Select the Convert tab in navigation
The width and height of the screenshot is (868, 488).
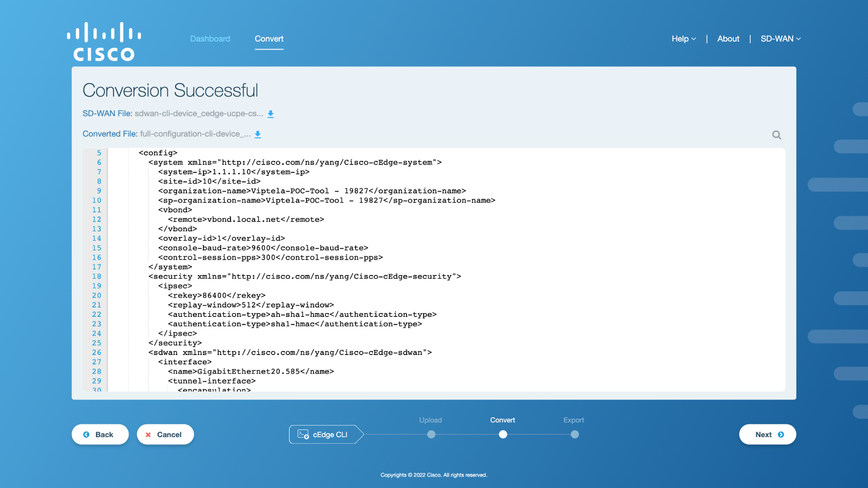point(269,39)
